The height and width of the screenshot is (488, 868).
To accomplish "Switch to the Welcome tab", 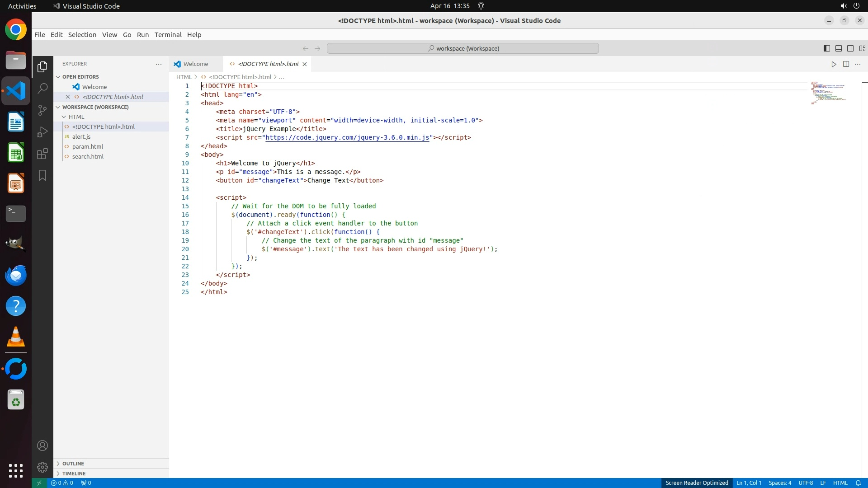I will (195, 64).
